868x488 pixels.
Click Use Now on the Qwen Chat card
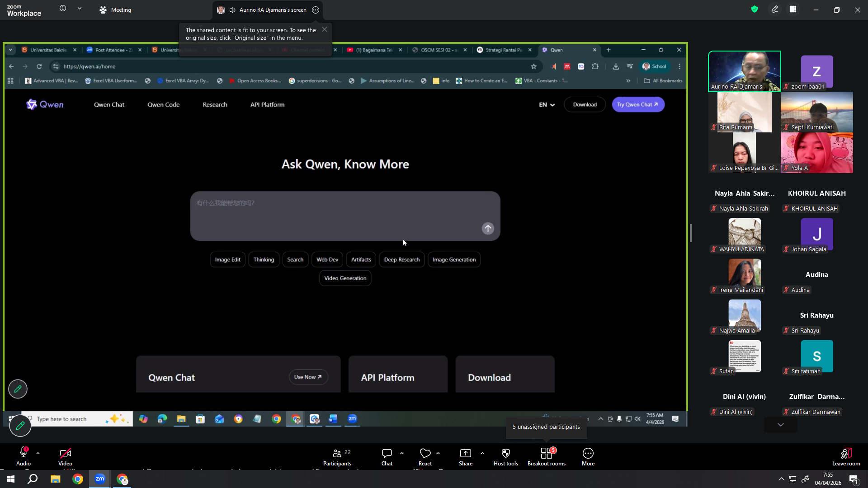coord(308,377)
